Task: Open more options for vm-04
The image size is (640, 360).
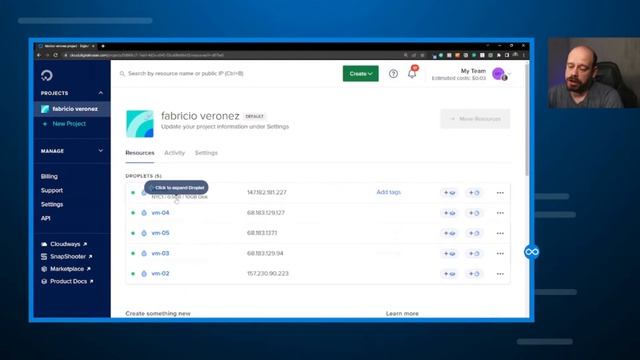Action: 500,213
